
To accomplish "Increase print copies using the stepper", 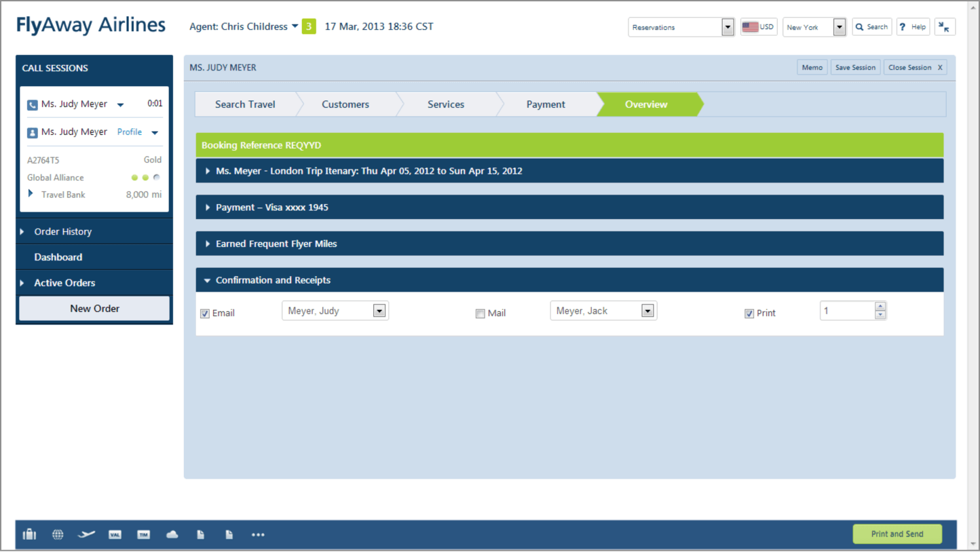I will click(880, 307).
